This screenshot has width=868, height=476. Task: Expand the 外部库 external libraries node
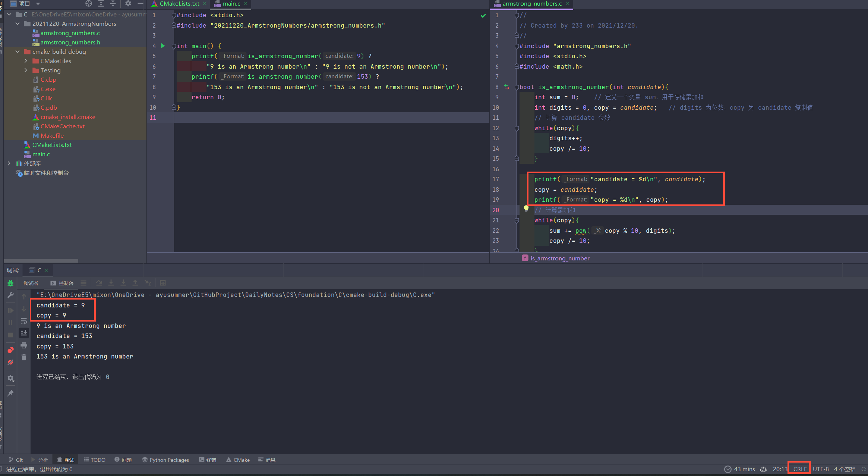tap(9, 164)
